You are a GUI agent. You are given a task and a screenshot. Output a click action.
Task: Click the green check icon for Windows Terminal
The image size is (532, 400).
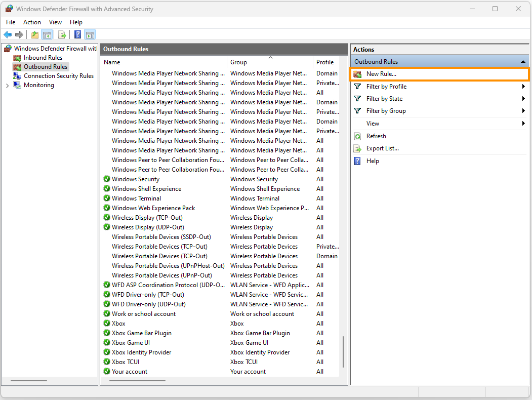click(107, 198)
